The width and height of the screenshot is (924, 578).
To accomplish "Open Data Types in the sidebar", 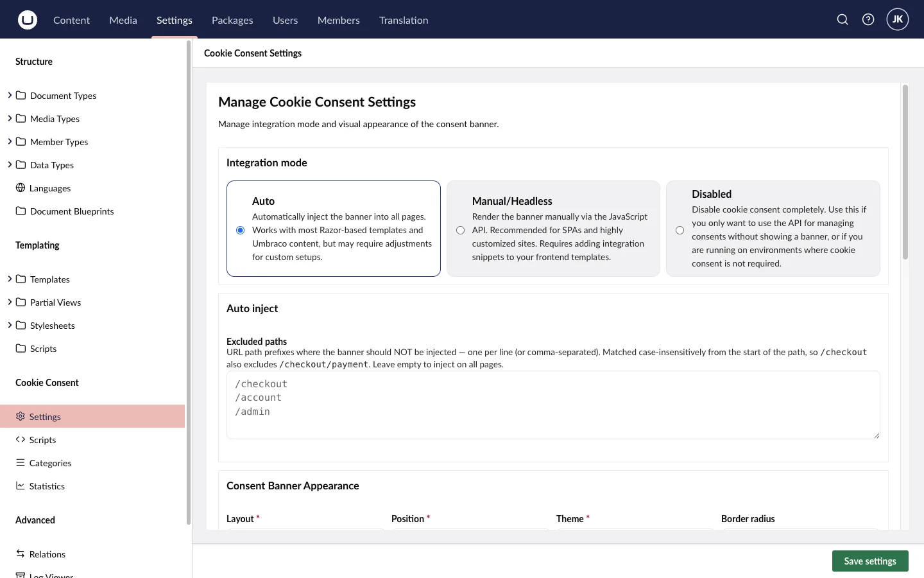I will coord(52,165).
